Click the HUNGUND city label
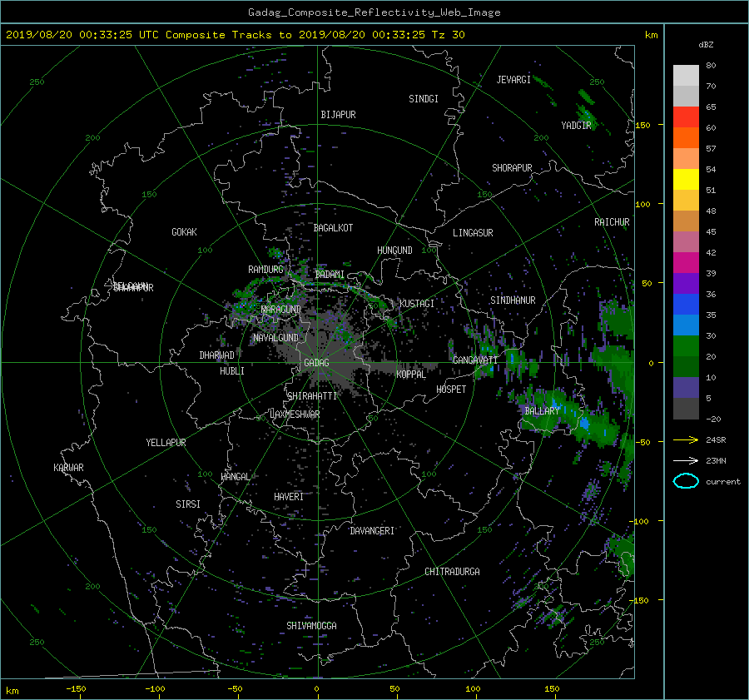The image size is (749, 700). click(x=394, y=251)
